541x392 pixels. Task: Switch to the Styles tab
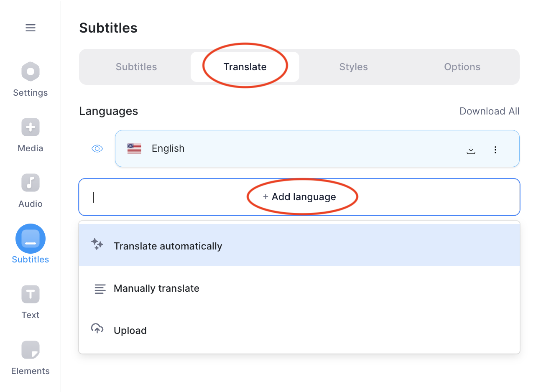(x=353, y=66)
